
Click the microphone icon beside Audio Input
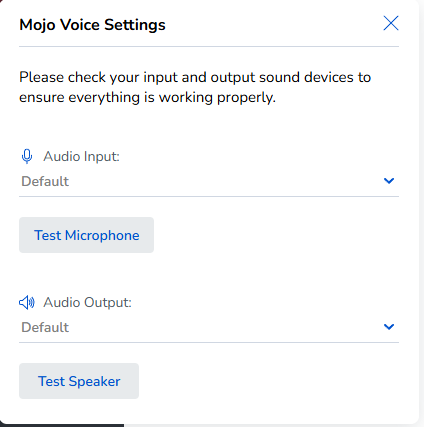tap(27, 156)
